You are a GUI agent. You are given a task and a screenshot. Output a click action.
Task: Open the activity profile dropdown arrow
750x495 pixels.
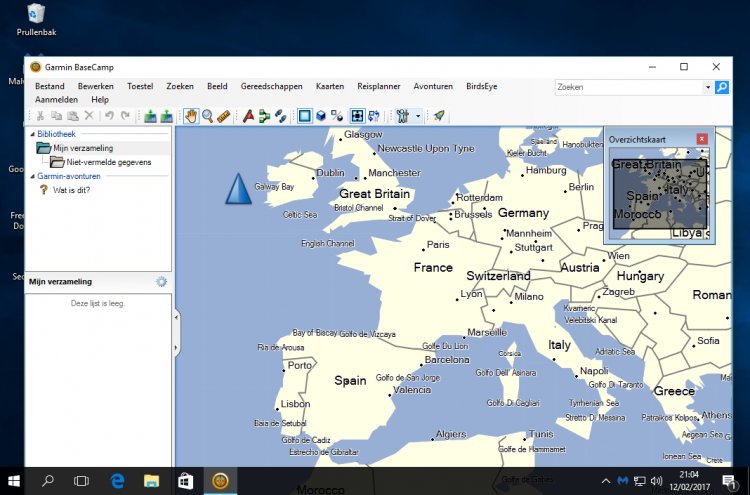pos(417,116)
